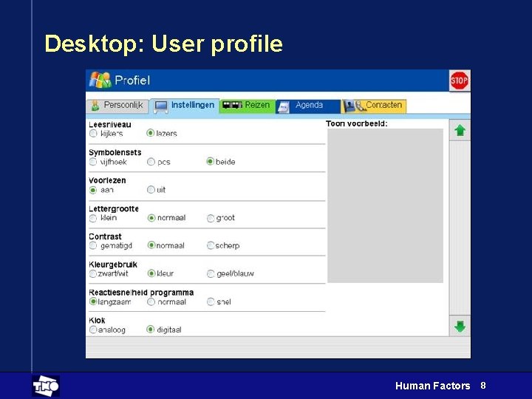532x399 pixels.
Task: Click the phone icon on Contacten tab
Action: 361,106
